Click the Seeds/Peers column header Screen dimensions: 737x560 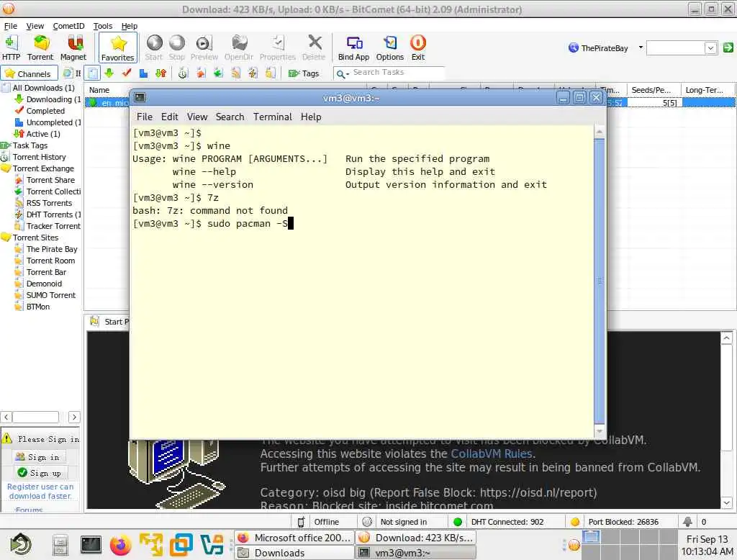click(x=652, y=90)
